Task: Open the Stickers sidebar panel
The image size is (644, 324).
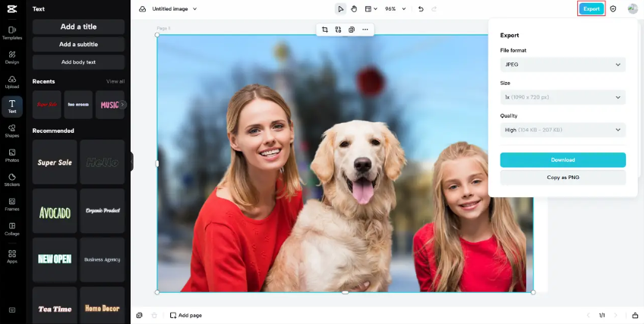Action: click(12, 180)
